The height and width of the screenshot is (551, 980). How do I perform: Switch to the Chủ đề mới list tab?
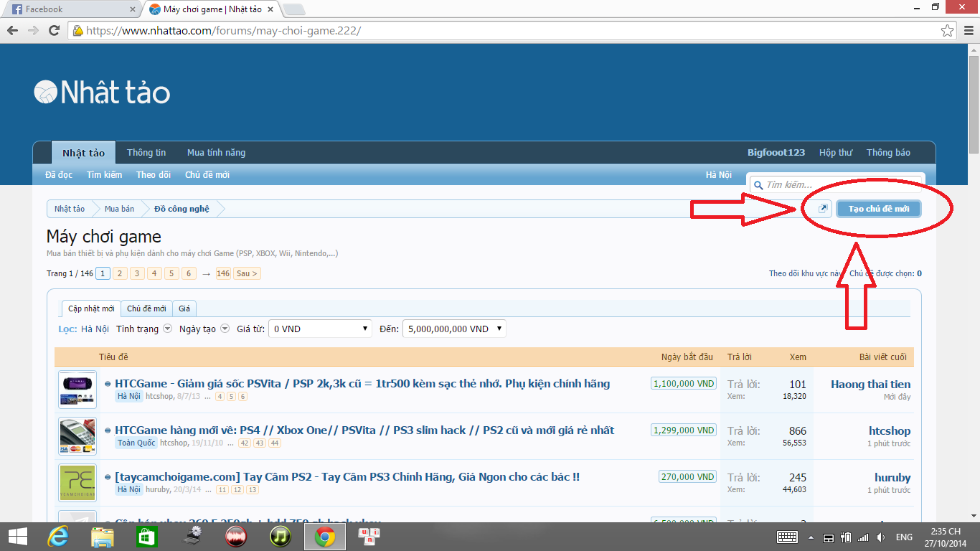coord(146,309)
